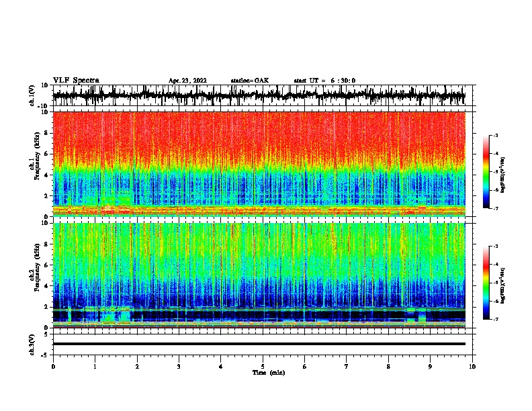532x411 pixels.
Task: Click the "8" kHz tick of ch.1 spectrogram
Action: coord(46,133)
